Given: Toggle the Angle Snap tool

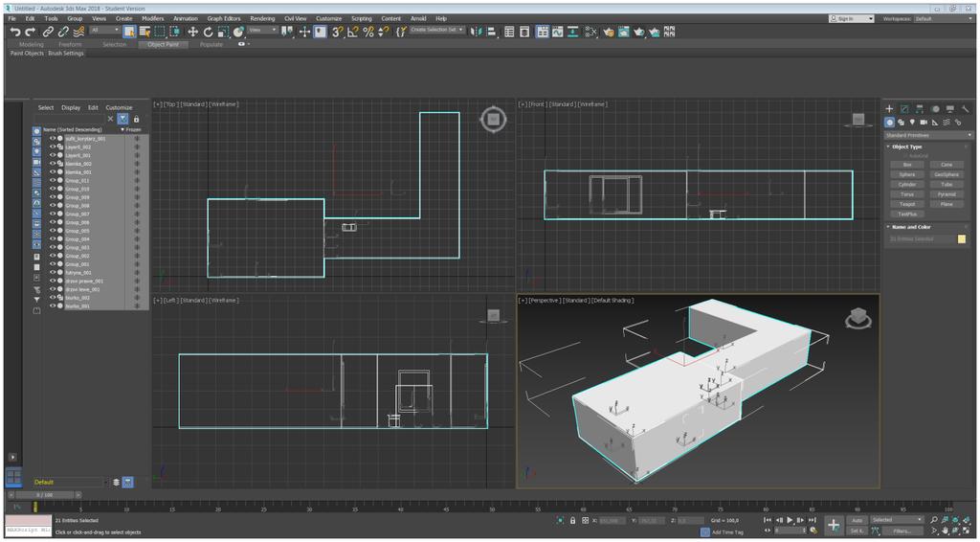Looking at the screenshot, I should coord(353,32).
